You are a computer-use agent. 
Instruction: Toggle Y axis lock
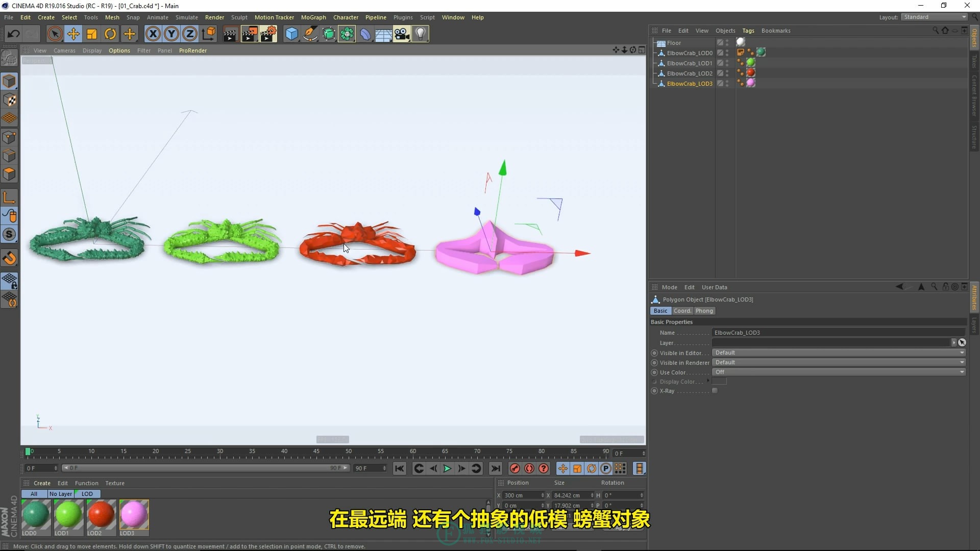click(171, 34)
